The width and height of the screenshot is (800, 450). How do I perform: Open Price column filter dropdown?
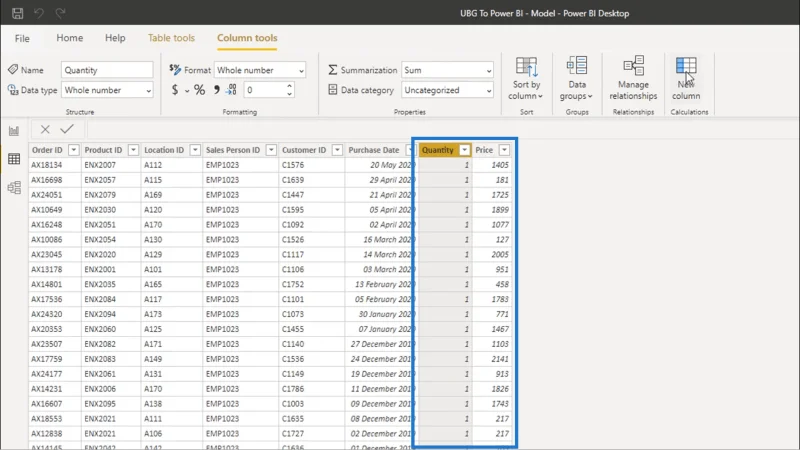click(504, 149)
